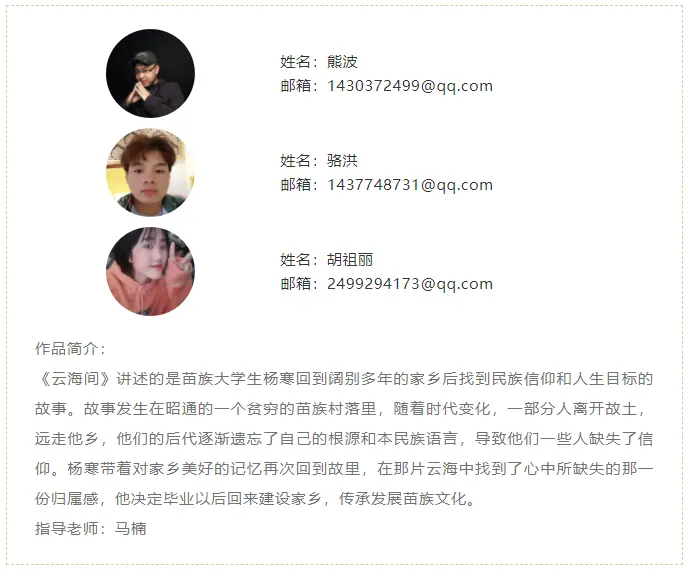Click the avatar wearing a black cap
The width and height of the screenshot is (690, 574).
tap(150, 74)
